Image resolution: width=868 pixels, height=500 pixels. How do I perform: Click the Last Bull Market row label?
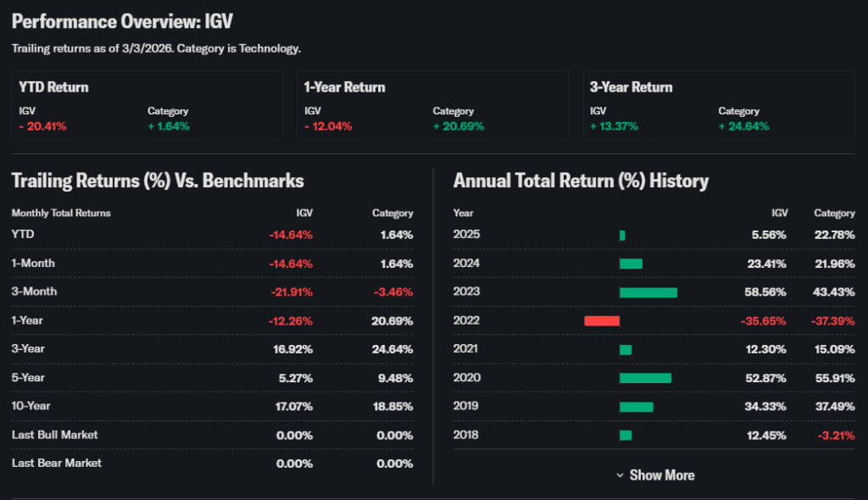point(54,435)
